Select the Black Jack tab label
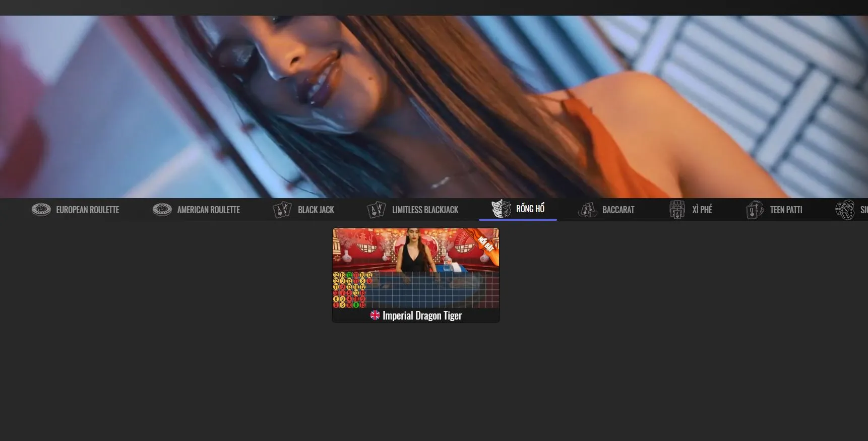868x441 pixels. (x=316, y=210)
